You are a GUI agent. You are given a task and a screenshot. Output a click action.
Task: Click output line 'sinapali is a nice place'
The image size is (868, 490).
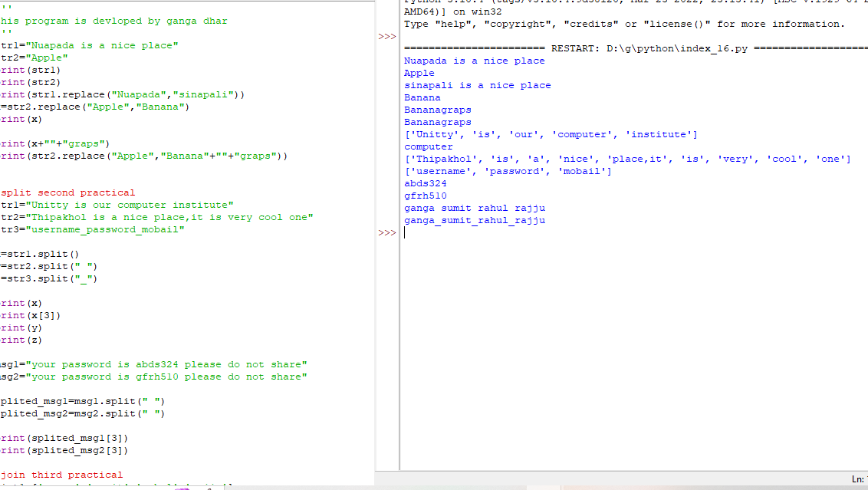click(477, 85)
